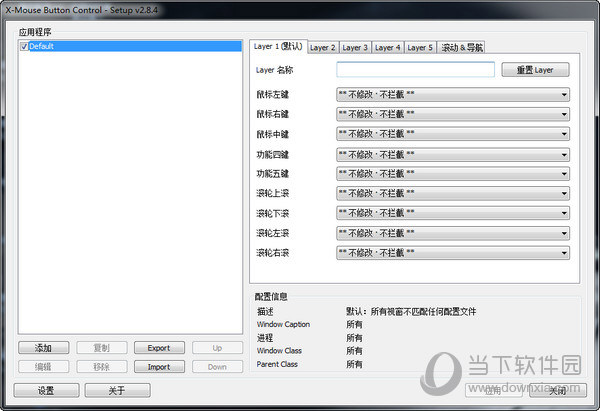Click the 重置 Layer button
Viewport: 600px width, 411px height.
click(535, 70)
